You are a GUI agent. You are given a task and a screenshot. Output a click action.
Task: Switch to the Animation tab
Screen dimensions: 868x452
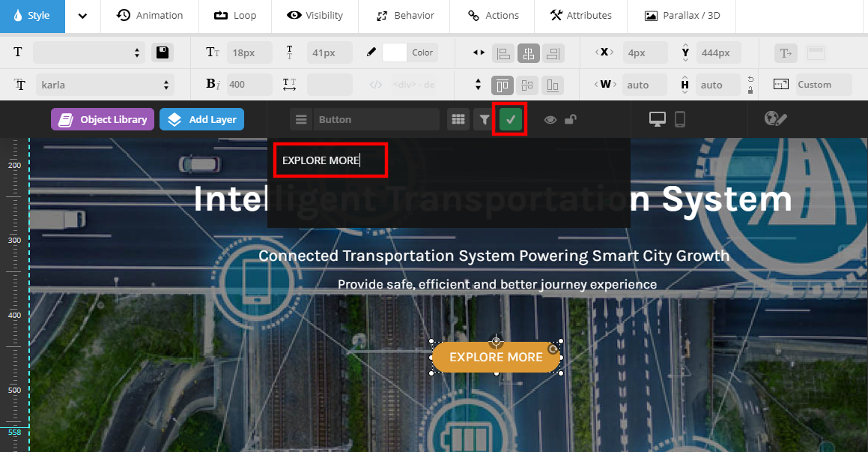(150, 16)
